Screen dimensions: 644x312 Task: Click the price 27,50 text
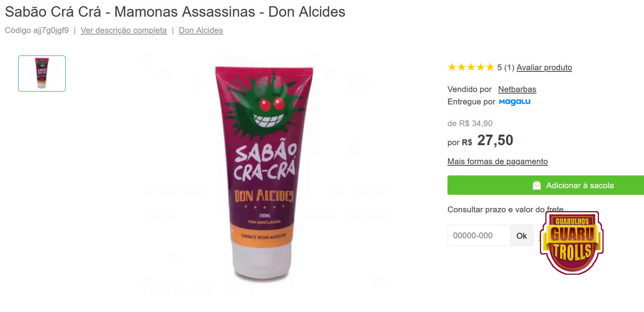[x=495, y=140]
